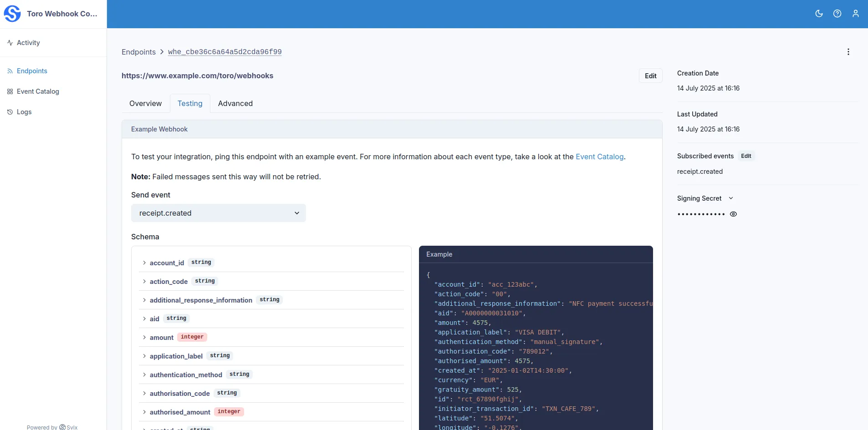Open the Send event receipt.created dropdown
Viewport: 868px width, 430px height.
tap(219, 213)
